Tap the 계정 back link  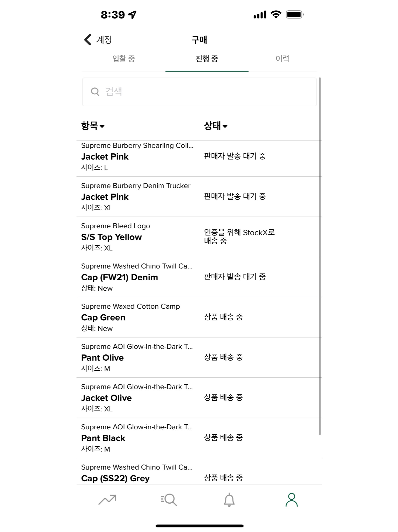point(104,40)
